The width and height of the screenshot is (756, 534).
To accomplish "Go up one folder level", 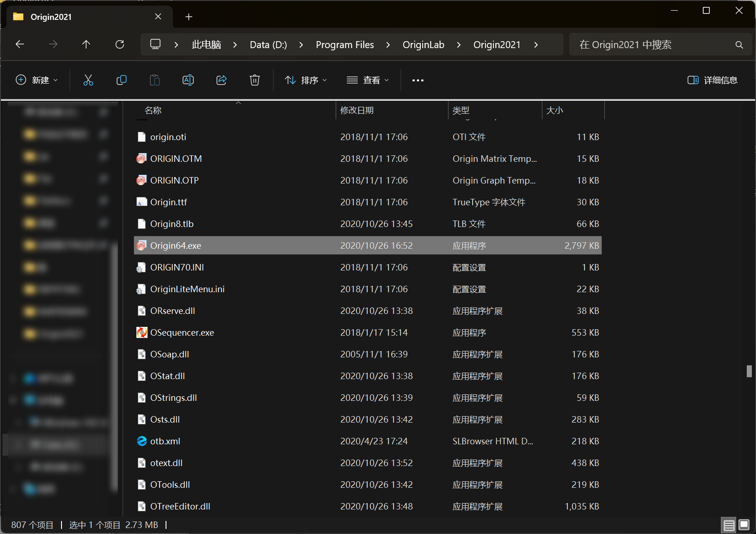I will (x=86, y=44).
